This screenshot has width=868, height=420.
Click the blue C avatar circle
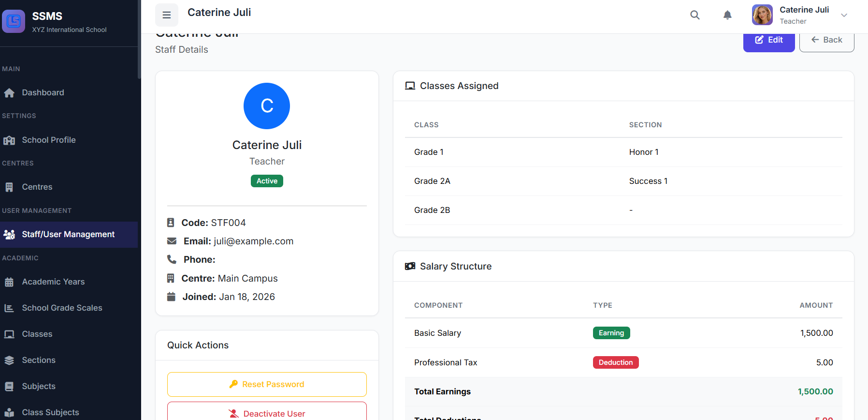[267, 106]
